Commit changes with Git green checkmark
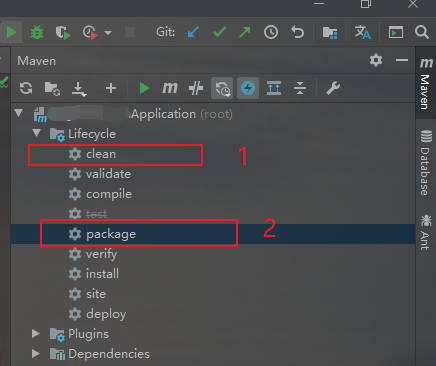The height and width of the screenshot is (366, 436). pyautogui.click(x=219, y=32)
